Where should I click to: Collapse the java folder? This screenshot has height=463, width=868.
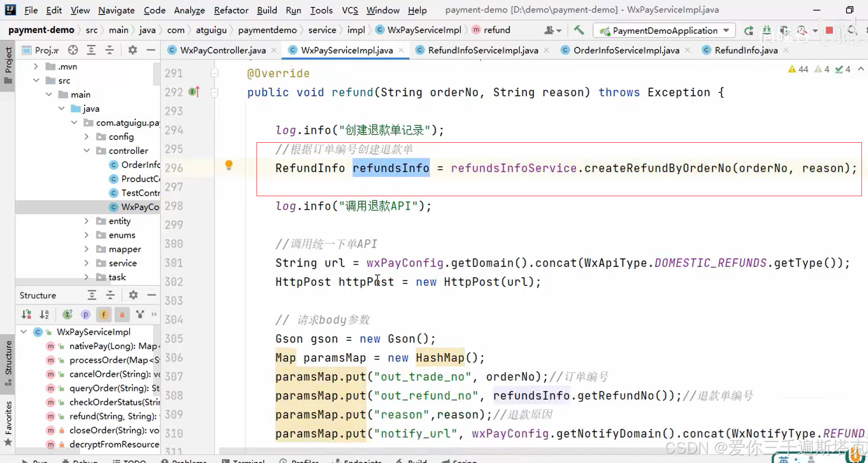(x=61, y=109)
